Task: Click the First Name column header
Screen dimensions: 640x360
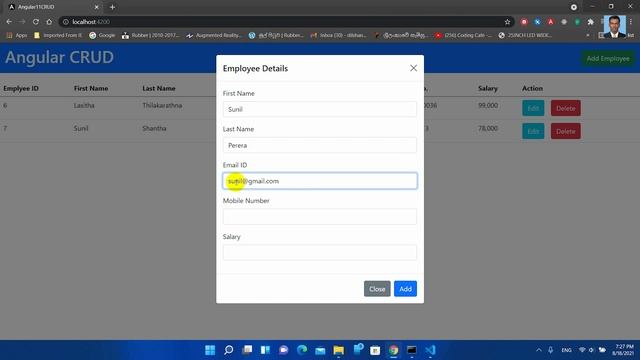Action: pos(91,88)
